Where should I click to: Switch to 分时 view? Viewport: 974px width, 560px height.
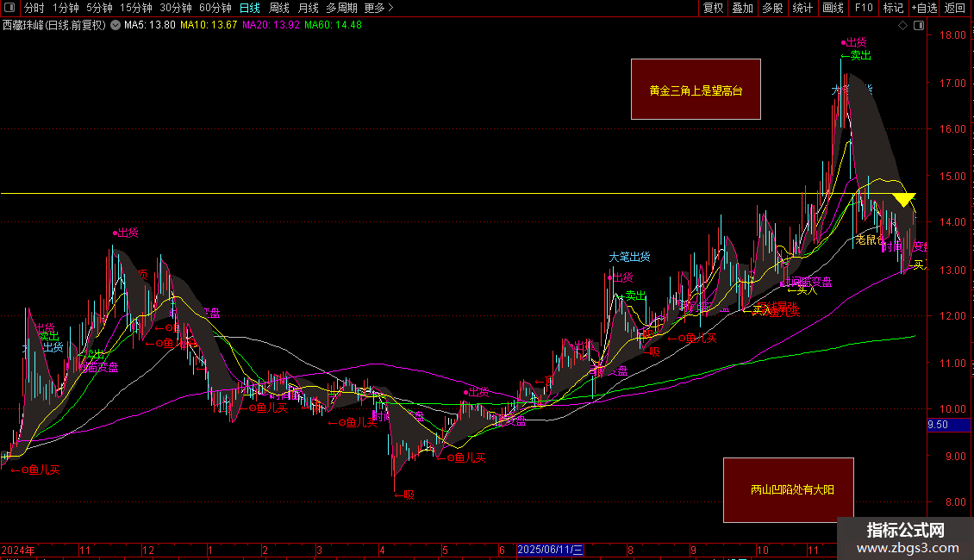34,8
